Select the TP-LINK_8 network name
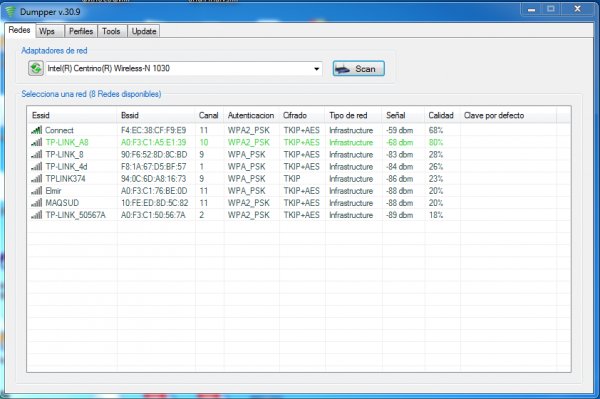600x399 pixels. click(64, 155)
